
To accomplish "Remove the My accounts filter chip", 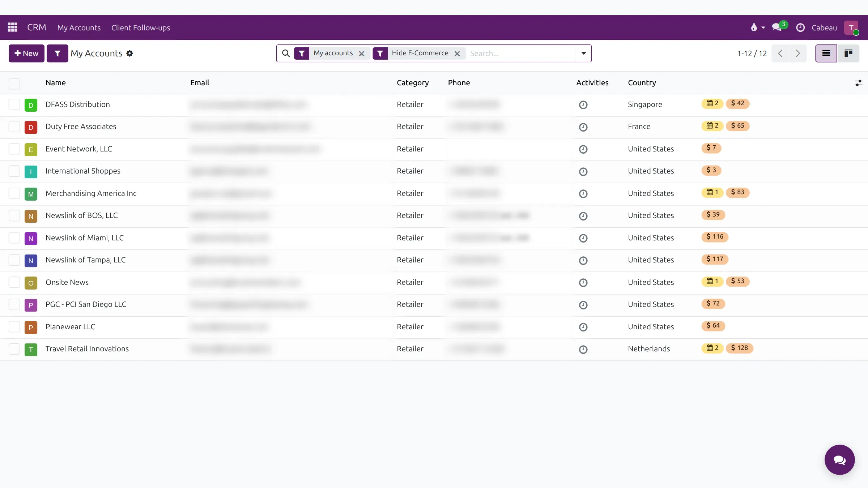I will click(x=362, y=53).
